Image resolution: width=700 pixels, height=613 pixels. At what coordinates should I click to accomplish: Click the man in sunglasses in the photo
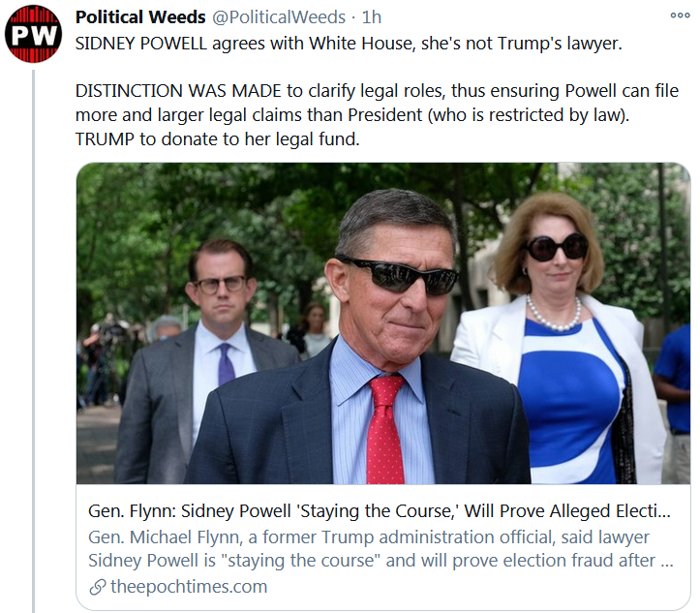397,291
